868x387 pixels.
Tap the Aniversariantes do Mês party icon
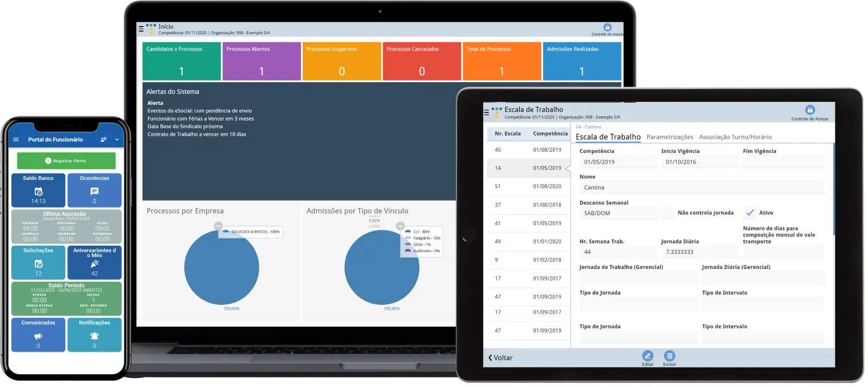[95, 264]
